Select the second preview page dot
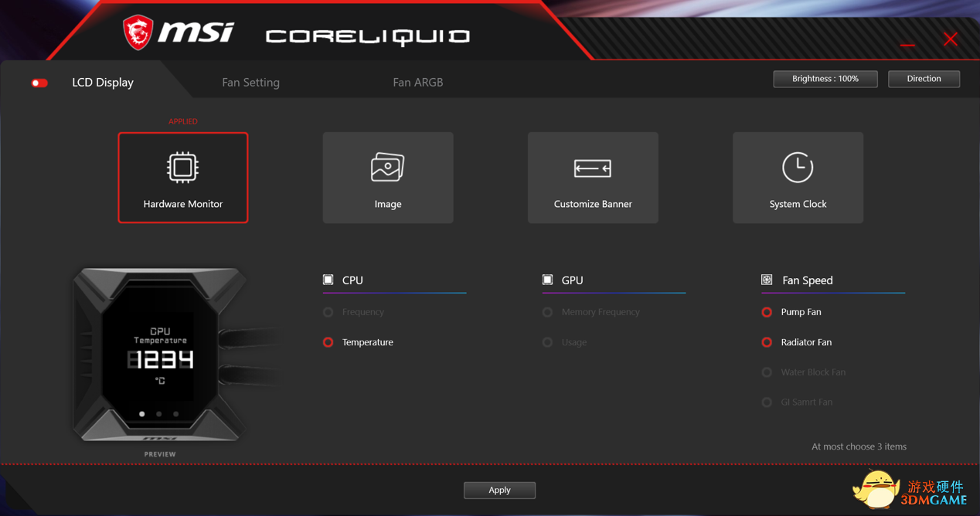Screen dimensions: 980x516 click(159, 414)
